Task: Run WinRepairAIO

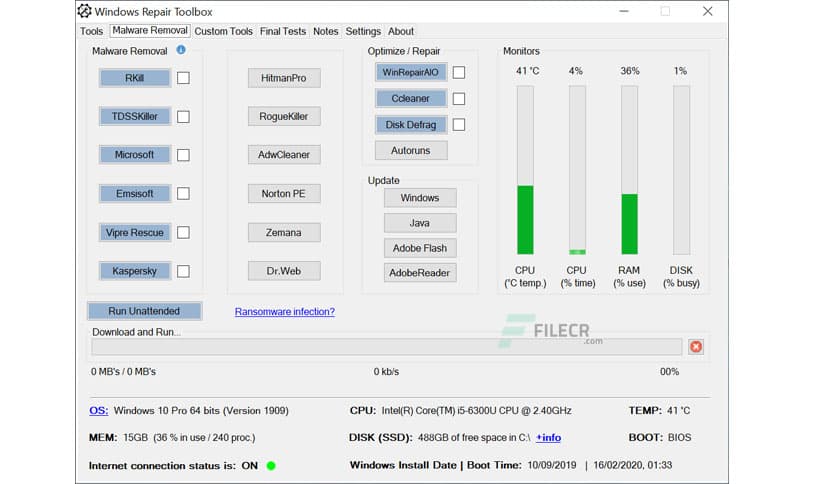Action: click(x=411, y=72)
